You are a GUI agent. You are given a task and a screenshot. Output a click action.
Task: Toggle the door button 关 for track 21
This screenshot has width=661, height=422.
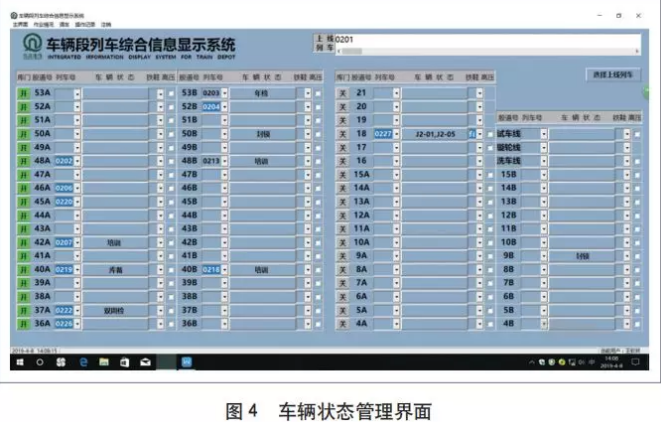(343, 93)
